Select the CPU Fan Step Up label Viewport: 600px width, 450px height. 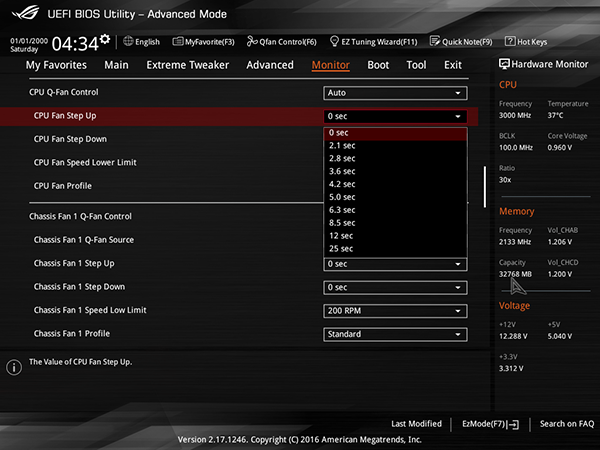(x=65, y=116)
